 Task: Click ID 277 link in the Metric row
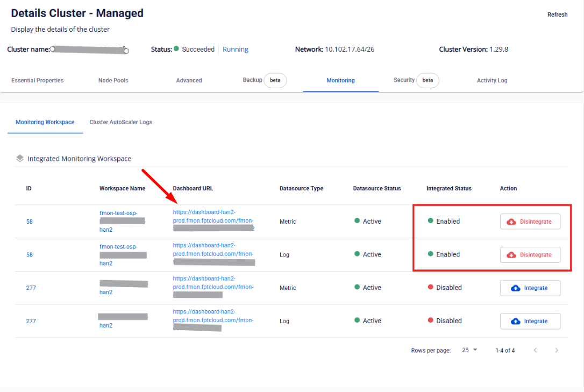coord(31,288)
